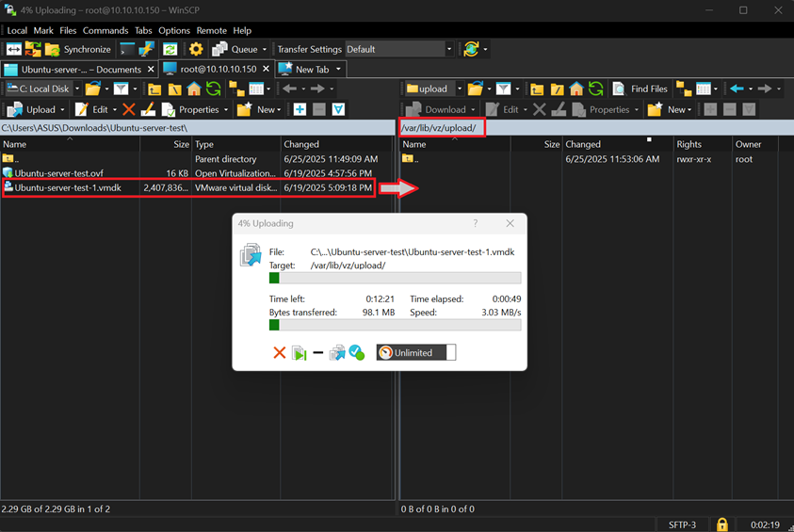Refresh the remote panel directory
Viewport: 794px width, 532px height.
tap(596, 89)
